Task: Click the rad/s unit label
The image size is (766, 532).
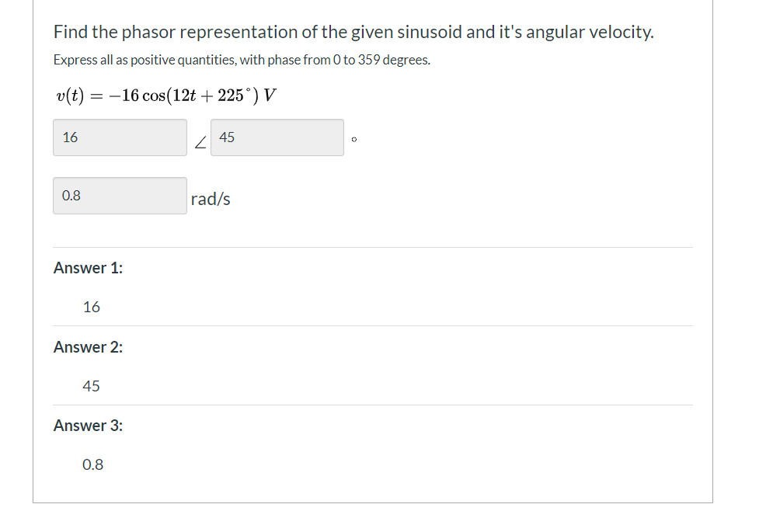Action: point(209,198)
